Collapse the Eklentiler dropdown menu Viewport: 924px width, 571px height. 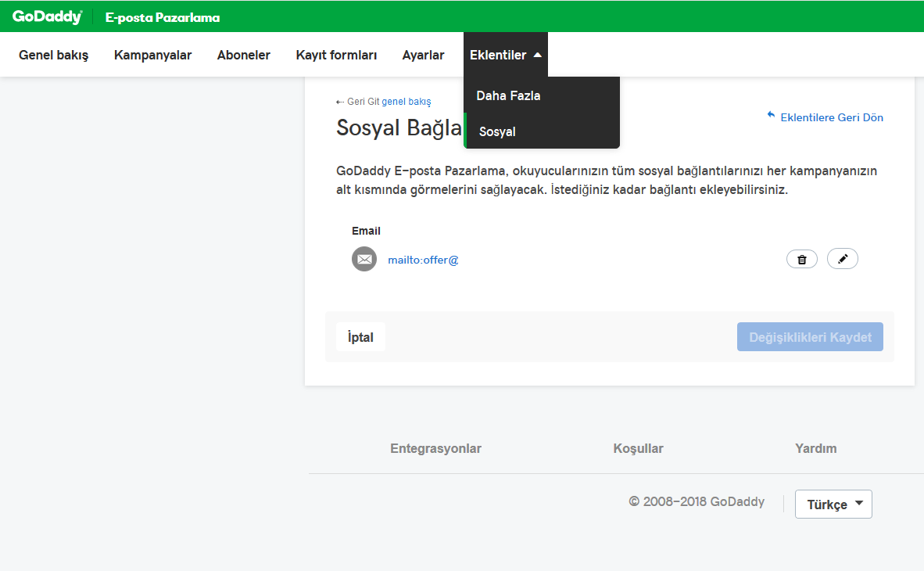pyautogui.click(x=506, y=55)
